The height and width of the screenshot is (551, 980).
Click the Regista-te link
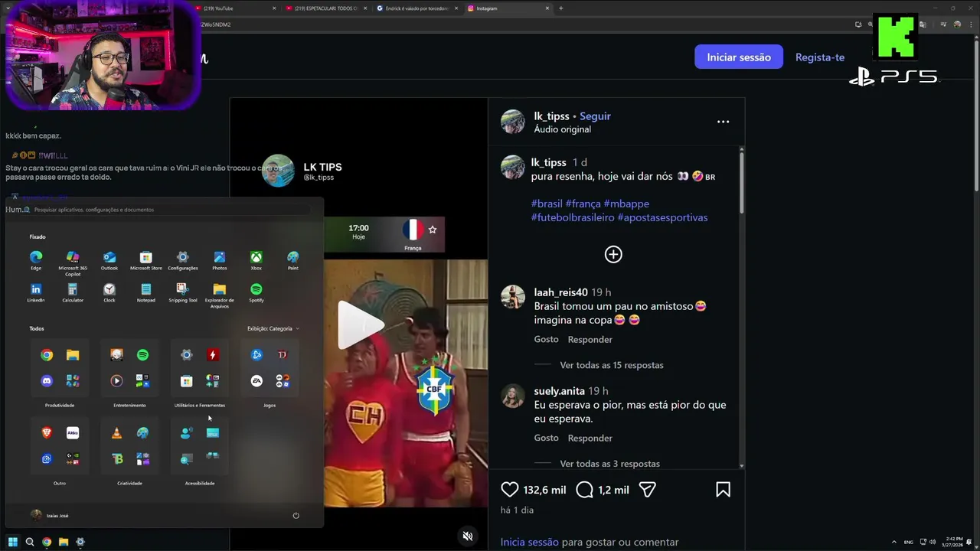[x=820, y=57]
